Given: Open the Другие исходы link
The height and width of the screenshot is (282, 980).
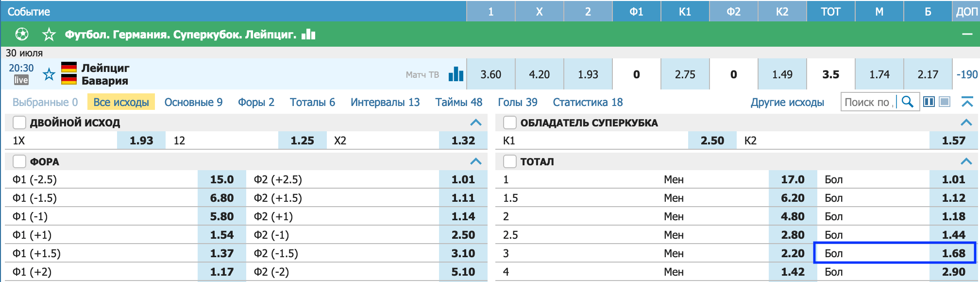Looking at the screenshot, I should [787, 102].
